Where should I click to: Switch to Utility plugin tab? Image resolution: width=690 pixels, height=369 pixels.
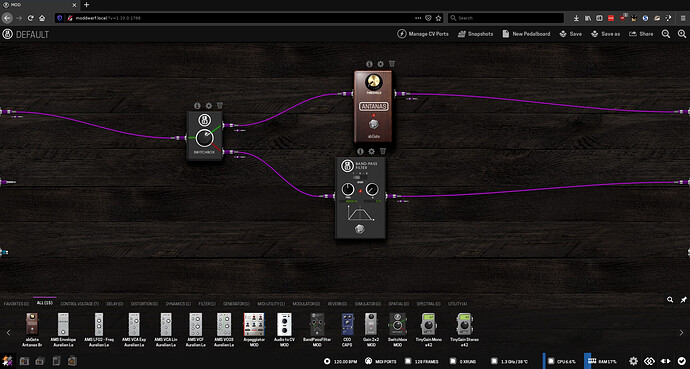click(x=458, y=304)
